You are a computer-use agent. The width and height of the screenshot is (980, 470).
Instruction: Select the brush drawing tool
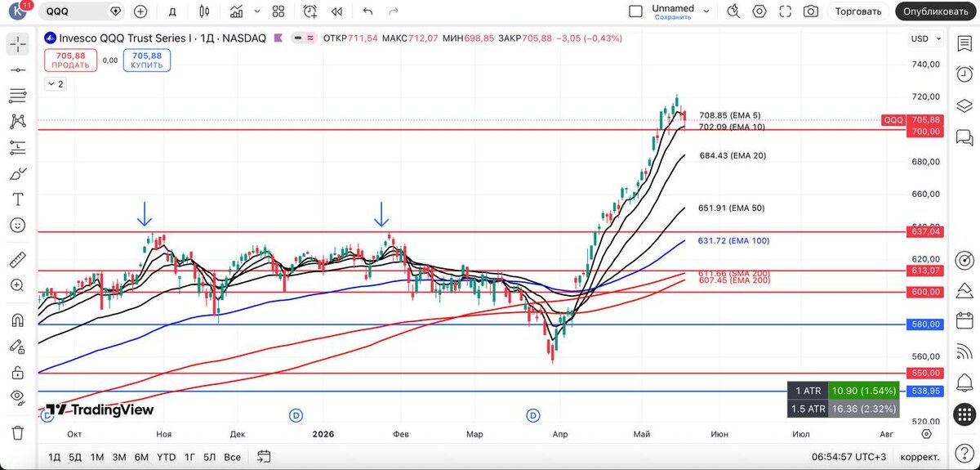(x=18, y=173)
